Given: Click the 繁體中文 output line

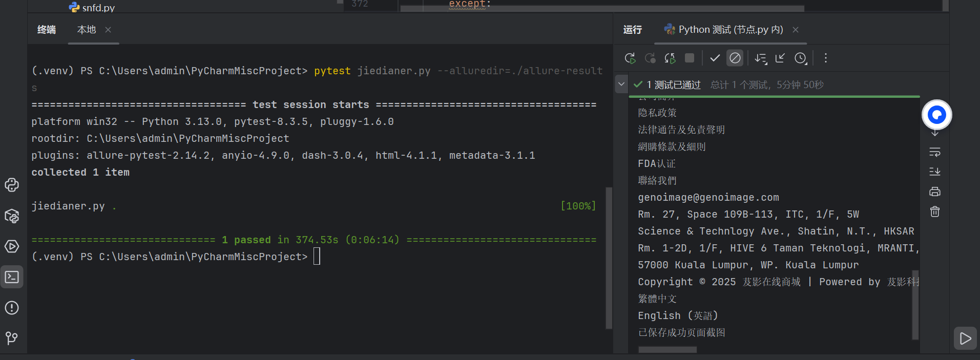Looking at the screenshot, I should tap(657, 299).
